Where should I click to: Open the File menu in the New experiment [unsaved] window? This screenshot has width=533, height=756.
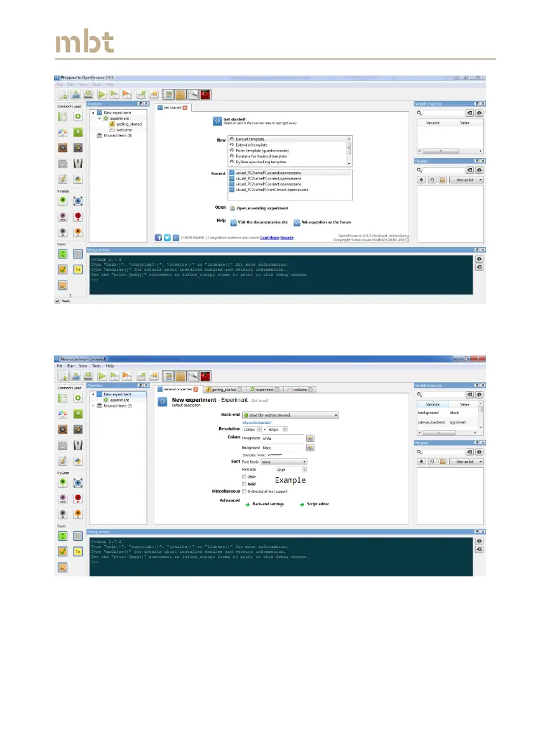tap(60, 366)
